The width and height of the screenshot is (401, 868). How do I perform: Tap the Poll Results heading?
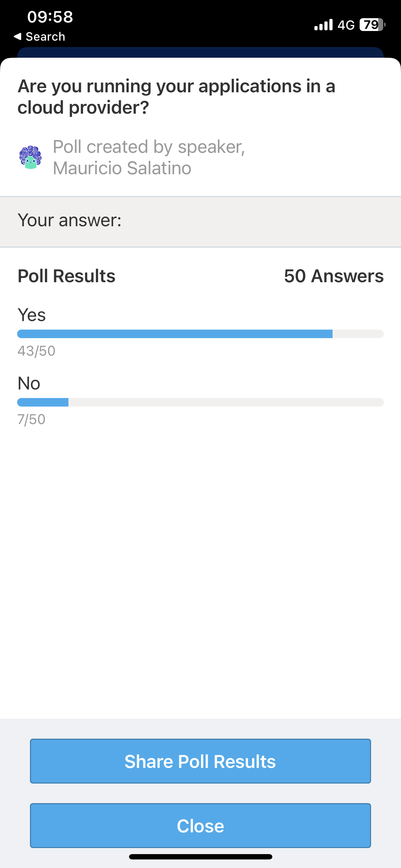coord(67,276)
